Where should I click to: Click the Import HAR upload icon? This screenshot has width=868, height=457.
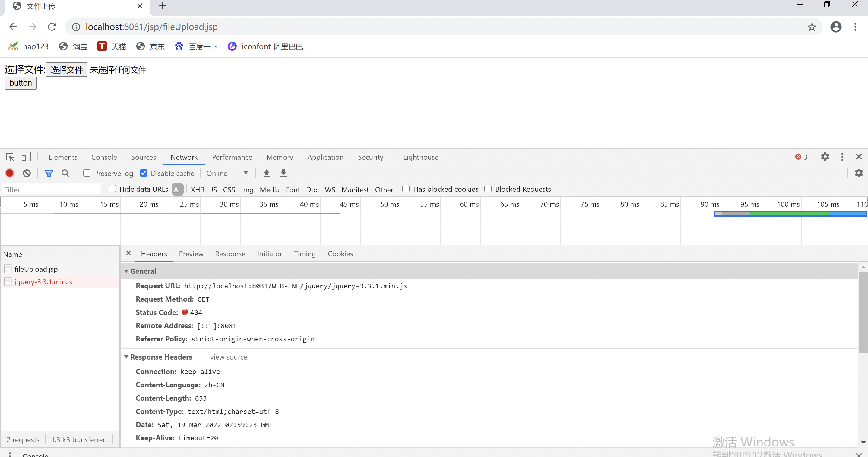click(x=266, y=173)
